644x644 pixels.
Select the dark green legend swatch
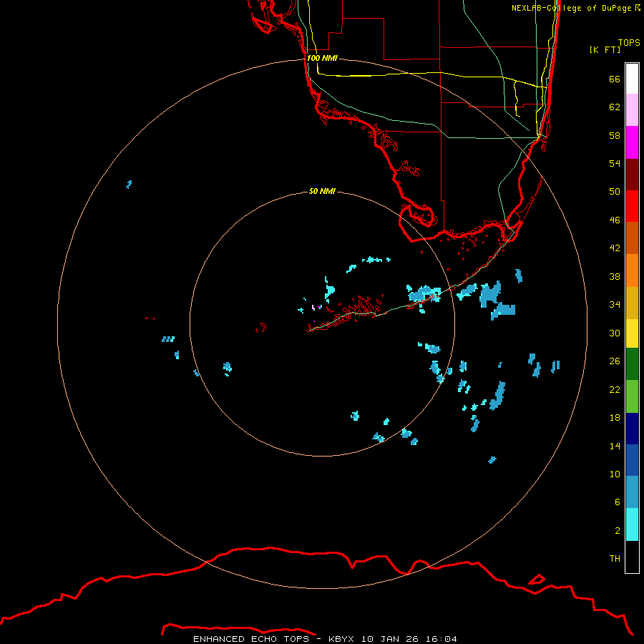[632, 364]
